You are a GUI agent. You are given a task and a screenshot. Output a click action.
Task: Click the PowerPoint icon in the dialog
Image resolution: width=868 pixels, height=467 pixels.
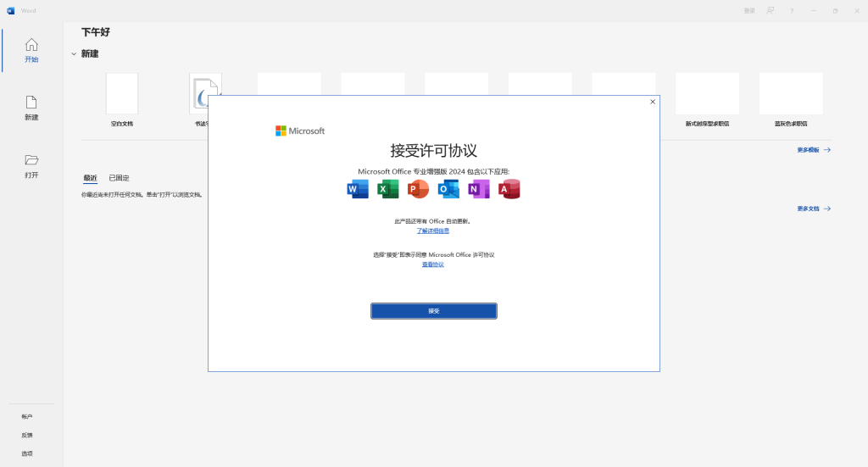point(418,189)
